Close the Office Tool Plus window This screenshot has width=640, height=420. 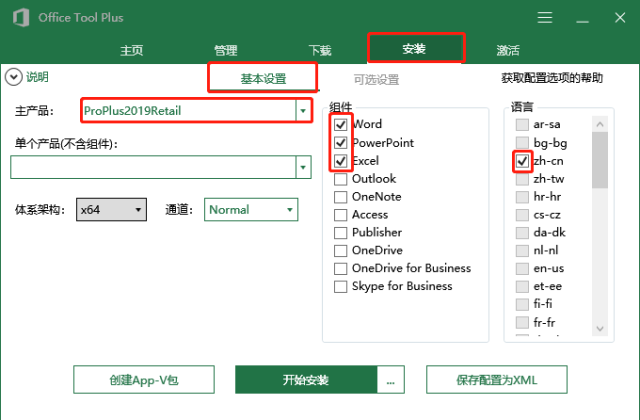(x=620, y=18)
